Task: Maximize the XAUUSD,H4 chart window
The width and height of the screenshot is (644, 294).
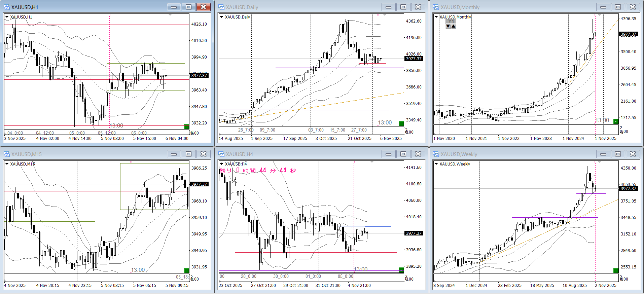Action: click(403, 154)
